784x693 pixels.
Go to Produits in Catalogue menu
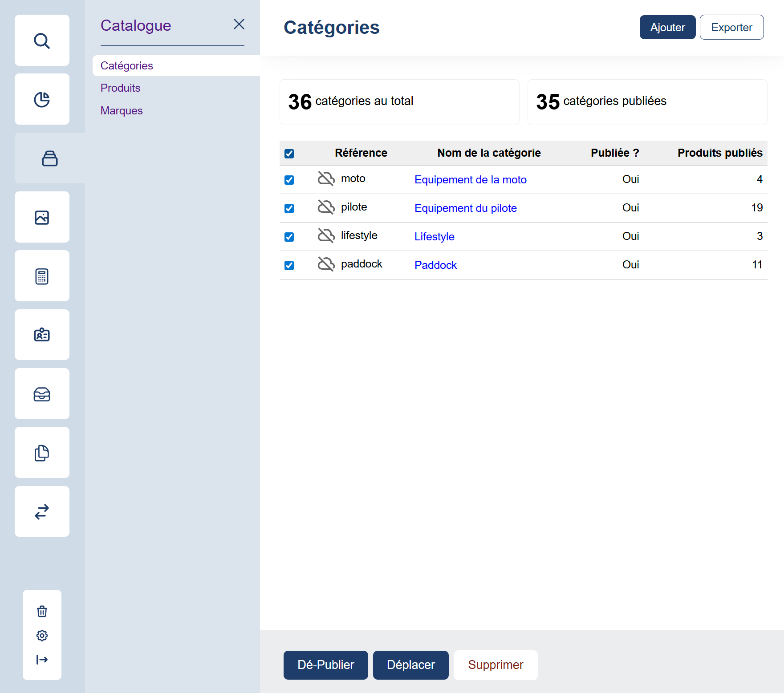[120, 88]
